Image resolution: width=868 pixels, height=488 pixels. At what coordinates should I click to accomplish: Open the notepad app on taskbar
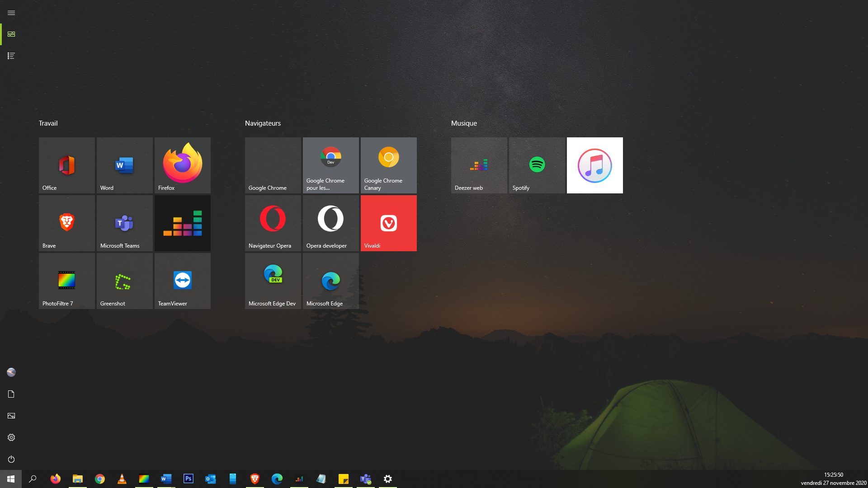321,479
